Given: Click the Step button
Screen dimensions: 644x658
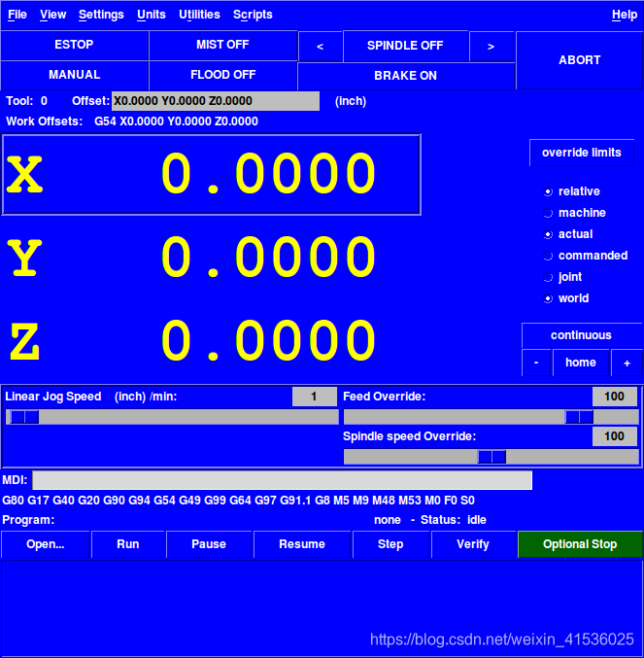Looking at the screenshot, I should pos(390,544).
